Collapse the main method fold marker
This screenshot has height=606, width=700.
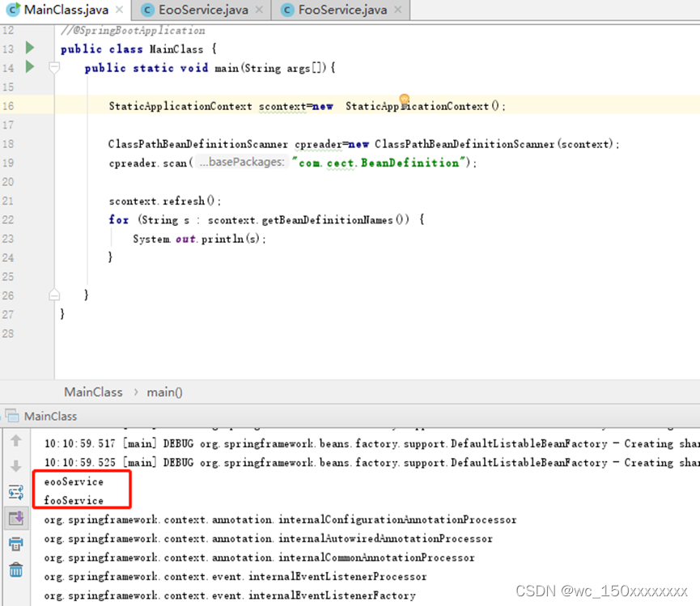tap(54, 68)
